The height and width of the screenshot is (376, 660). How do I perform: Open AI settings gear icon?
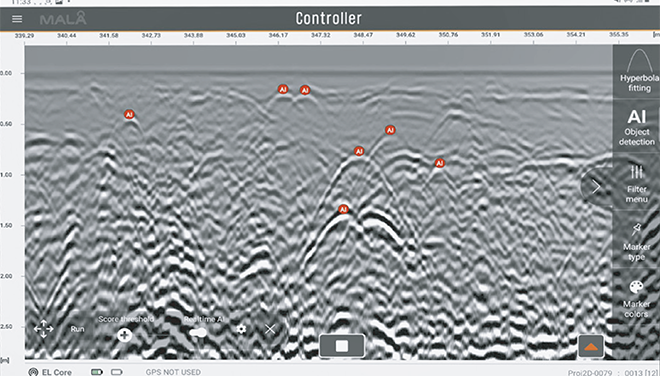241,329
